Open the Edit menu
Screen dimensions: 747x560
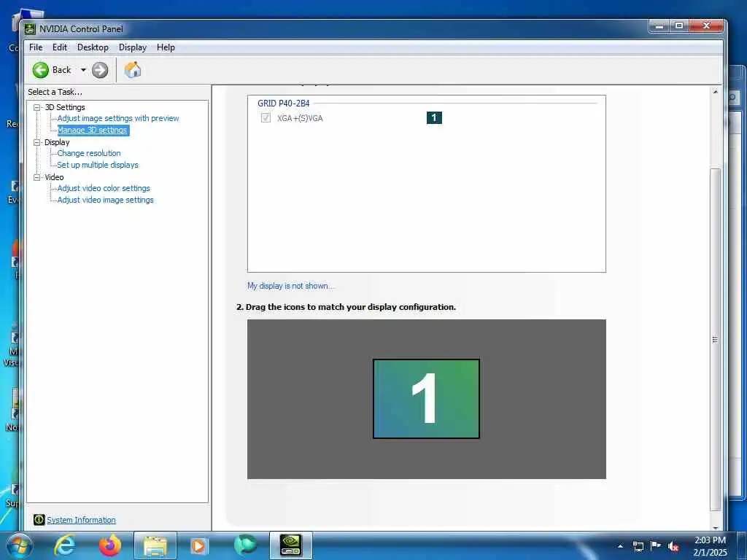[60, 47]
